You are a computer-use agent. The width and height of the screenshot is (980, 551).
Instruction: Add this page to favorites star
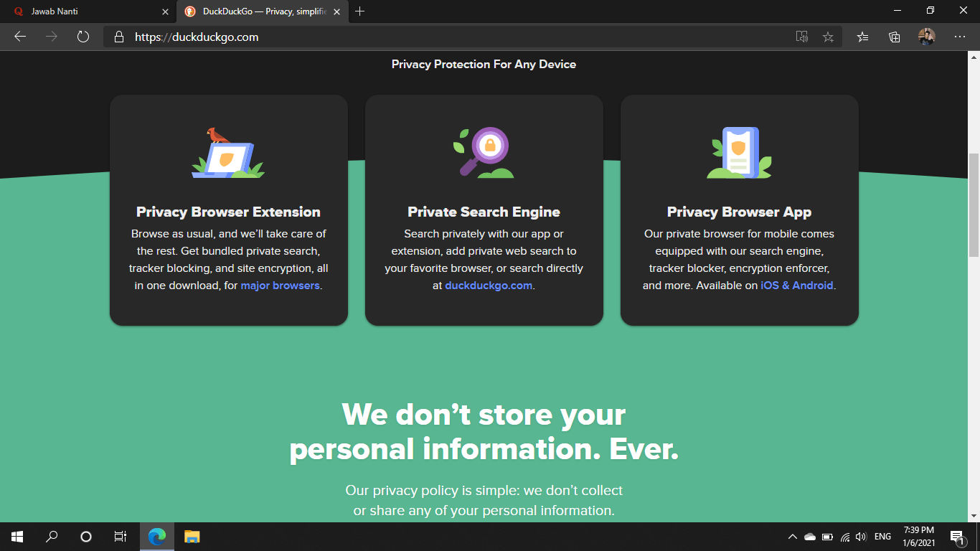pyautogui.click(x=828, y=37)
